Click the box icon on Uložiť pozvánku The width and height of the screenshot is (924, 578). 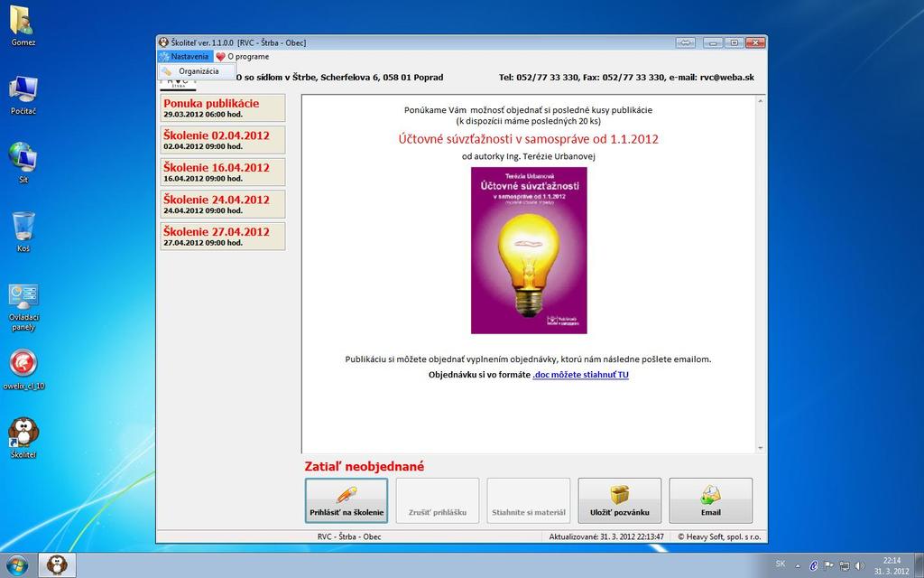point(619,494)
